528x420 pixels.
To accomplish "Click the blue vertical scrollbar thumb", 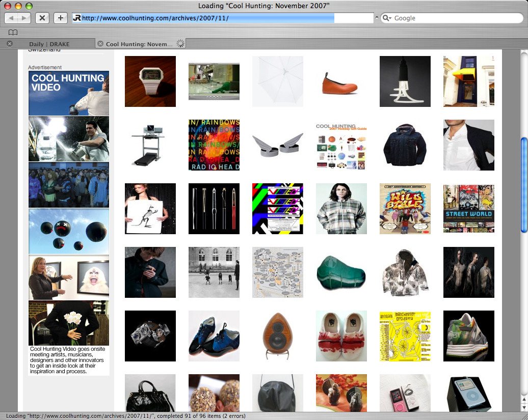I will click(x=524, y=185).
